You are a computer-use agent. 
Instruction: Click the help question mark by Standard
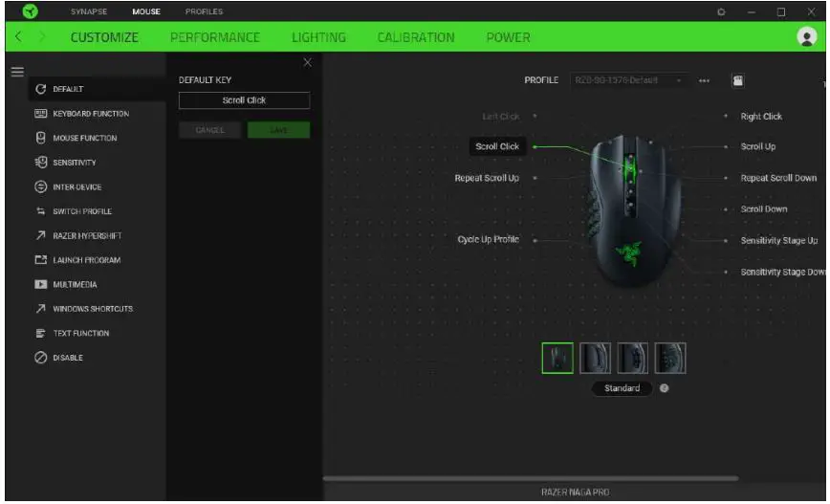point(664,388)
